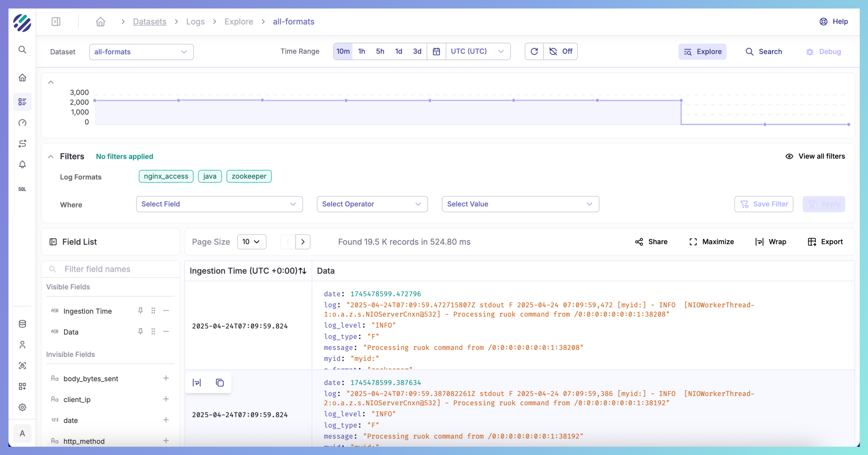Click the copy icon on second log row
Image resolution: width=868 pixels, height=455 pixels.
[220, 383]
